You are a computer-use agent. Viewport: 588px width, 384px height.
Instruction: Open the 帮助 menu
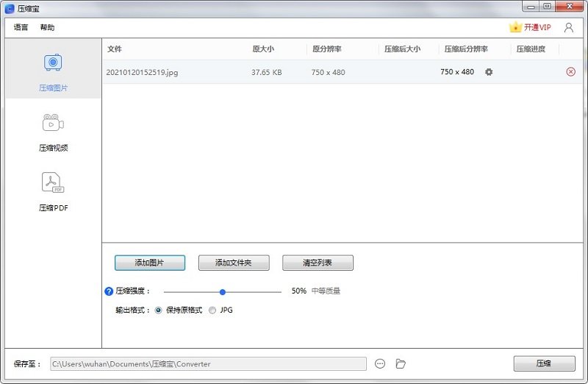(47, 27)
